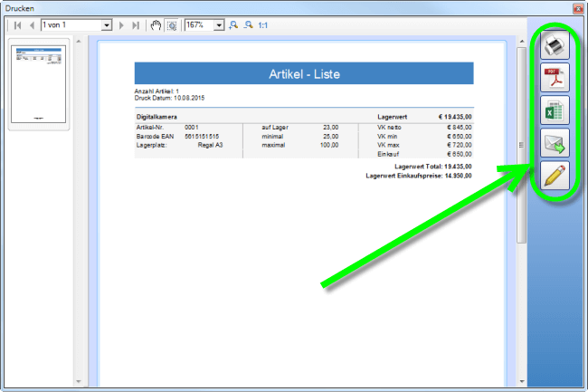Click the 'Artikel - Liste' header
The height and width of the screenshot is (392, 588).
304,74
